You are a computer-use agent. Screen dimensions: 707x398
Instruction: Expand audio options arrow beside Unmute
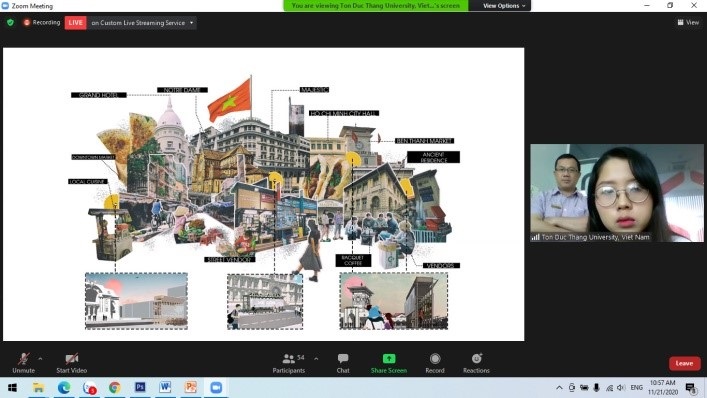[40, 359]
